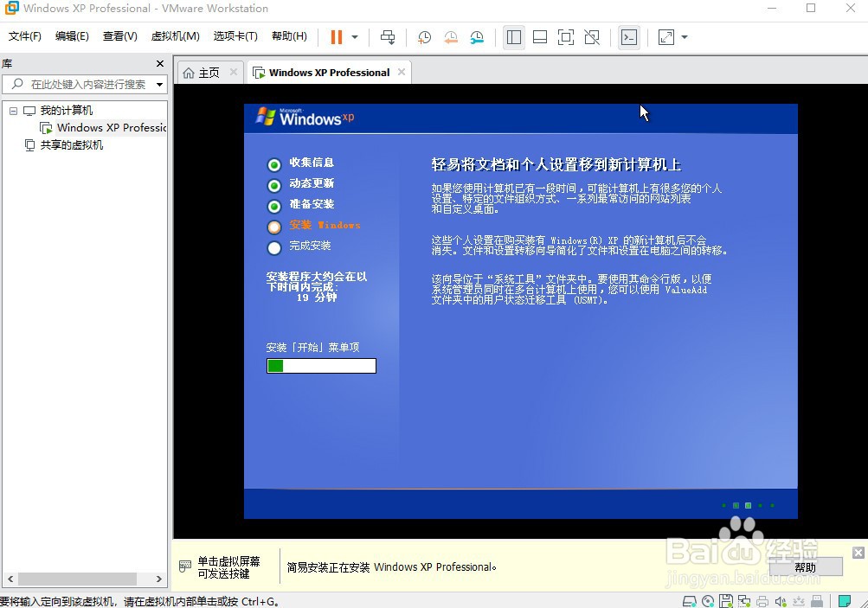Pause the virtual machine with the orange pause icon
Image resolution: width=868 pixels, height=608 pixels.
pos(337,37)
